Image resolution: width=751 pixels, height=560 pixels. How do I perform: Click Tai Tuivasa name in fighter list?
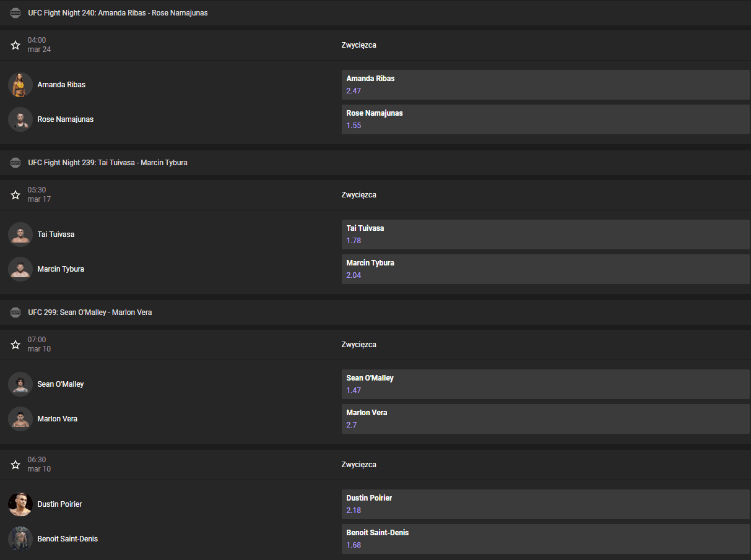(56, 235)
